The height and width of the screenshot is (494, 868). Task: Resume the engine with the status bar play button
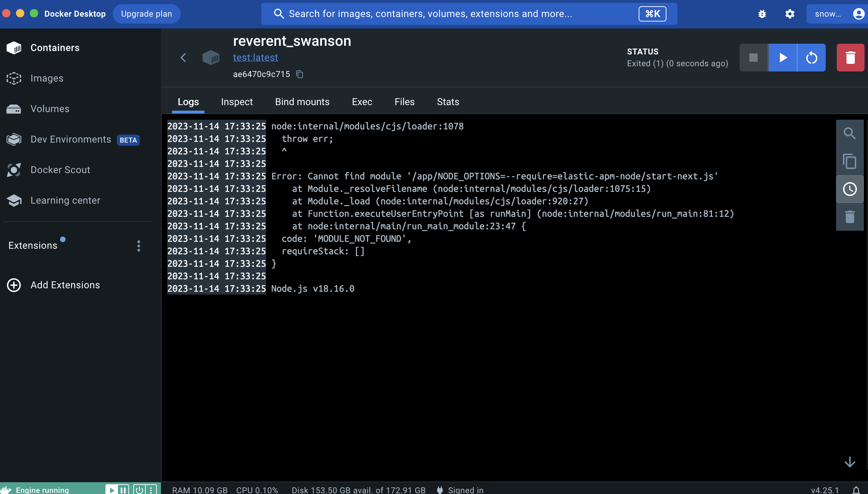click(111, 490)
